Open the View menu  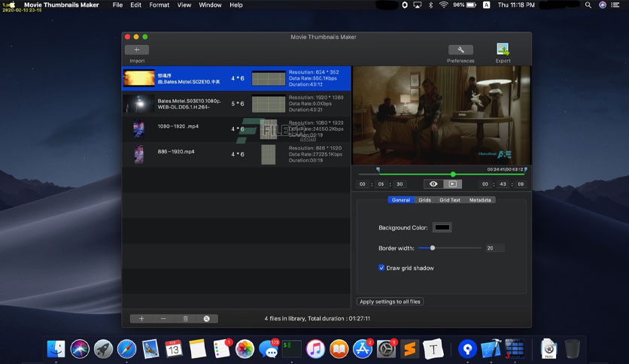(184, 5)
